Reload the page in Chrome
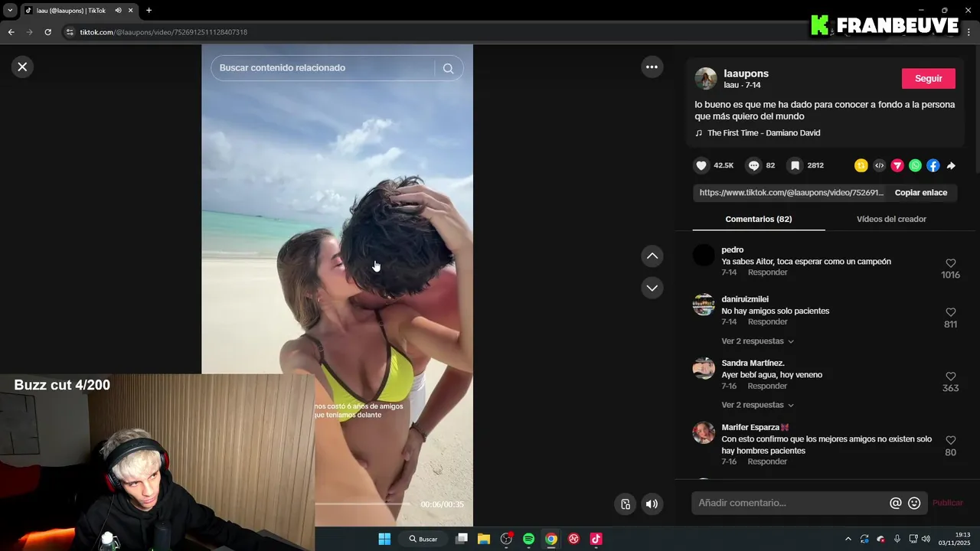 pyautogui.click(x=47, y=32)
